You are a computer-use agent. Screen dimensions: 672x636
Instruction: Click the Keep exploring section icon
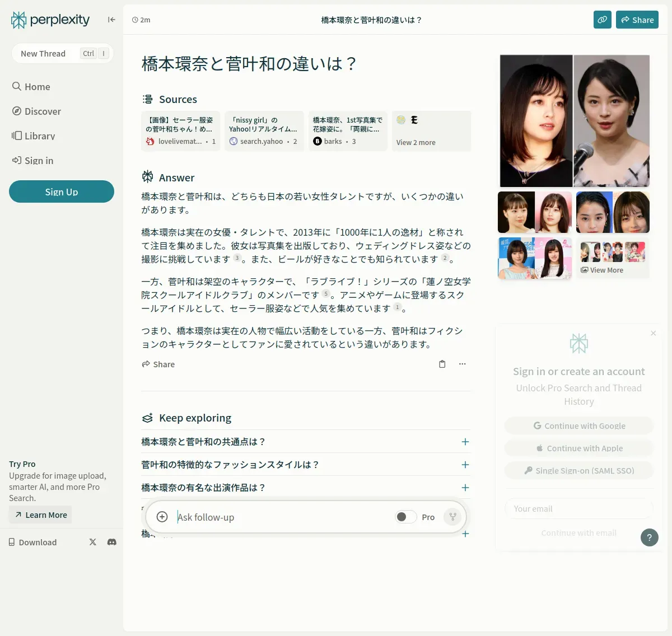point(147,418)
